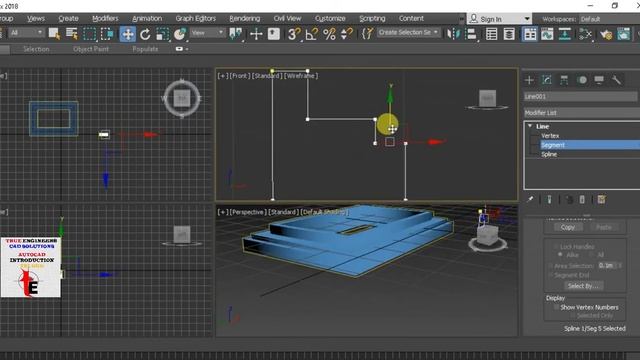The height and width of the screenshot is (360, 640).
Task: Click the Mirror tool icon
Action: 453,34
